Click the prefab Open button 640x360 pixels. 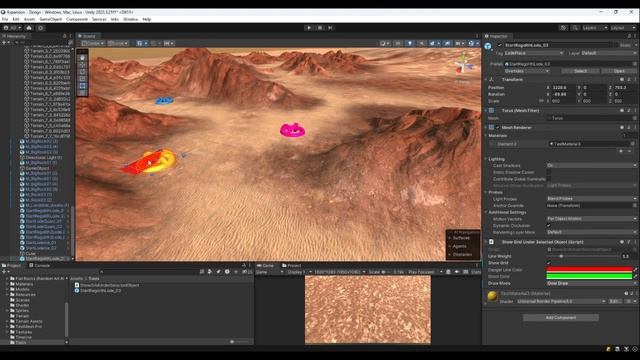(x=619, y=71)
